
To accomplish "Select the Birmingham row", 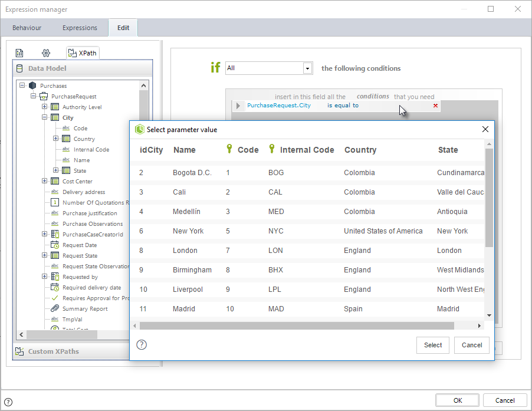I will 307,270.
